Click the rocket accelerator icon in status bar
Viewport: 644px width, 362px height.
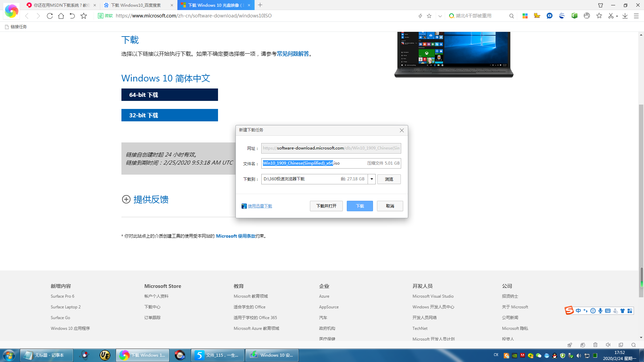(570, 345)
